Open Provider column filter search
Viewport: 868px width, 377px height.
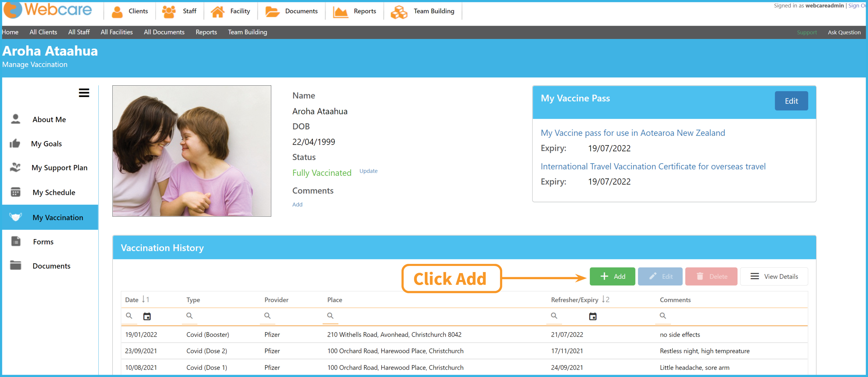tap(267, 316)
